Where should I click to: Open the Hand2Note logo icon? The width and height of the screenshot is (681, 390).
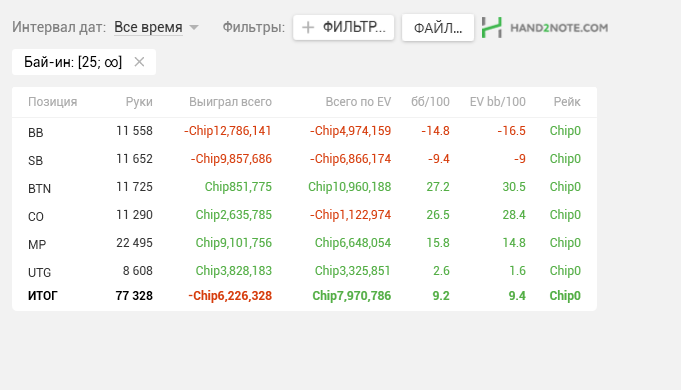coord(492,27)
